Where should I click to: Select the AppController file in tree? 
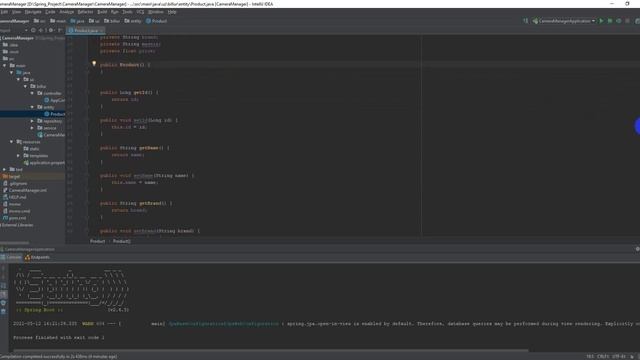(x=54, y=100)
